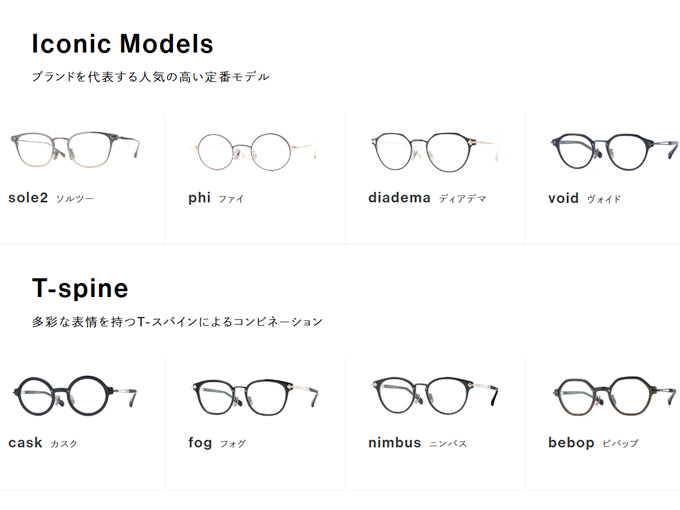Click the diadema ディアデマ text link
Screen dimensions: 680x510
[427, 198]
